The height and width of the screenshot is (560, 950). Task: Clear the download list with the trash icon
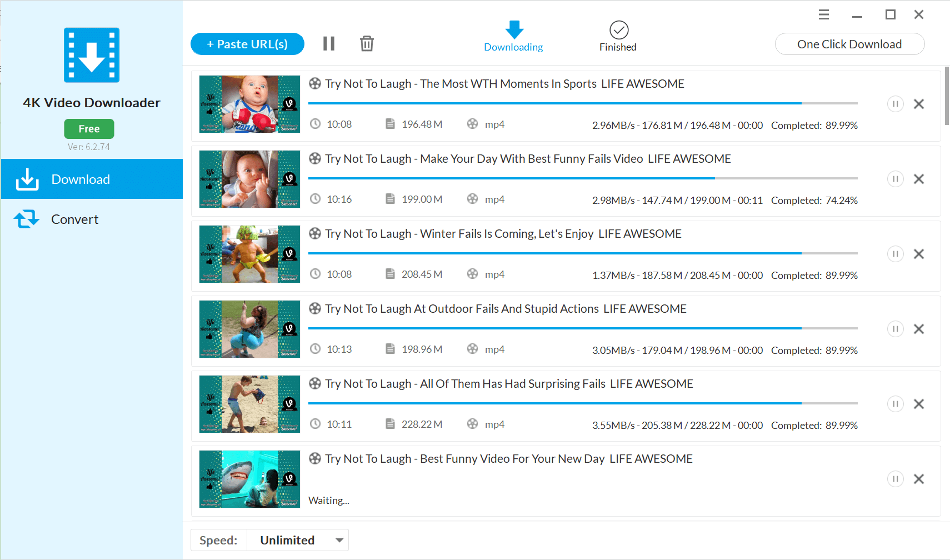point(366,43)
